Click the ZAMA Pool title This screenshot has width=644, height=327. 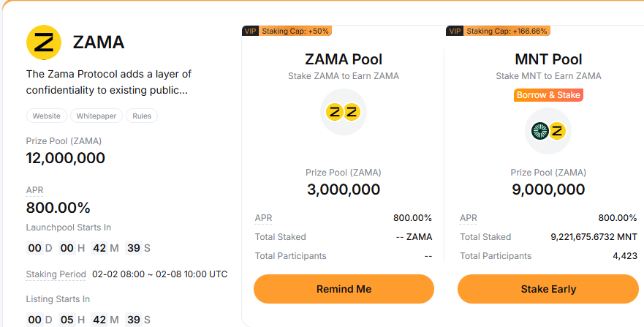click(x=344, y=59)
